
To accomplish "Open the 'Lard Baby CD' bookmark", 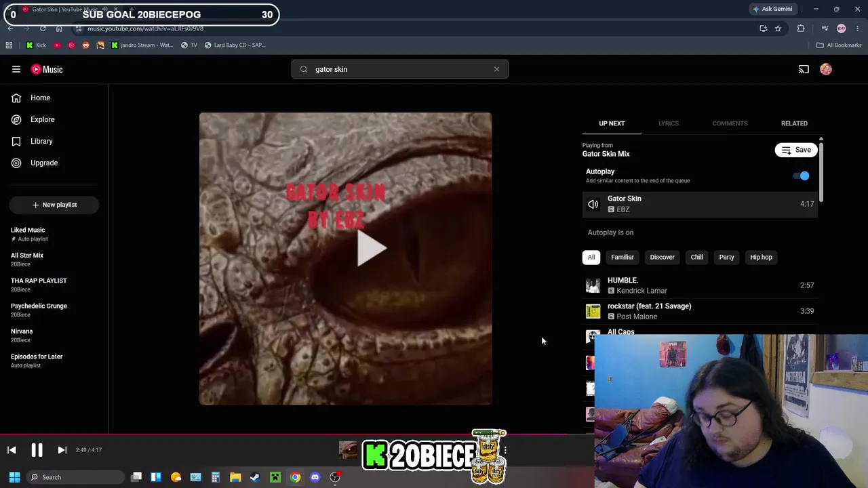I will coord(235,45).
